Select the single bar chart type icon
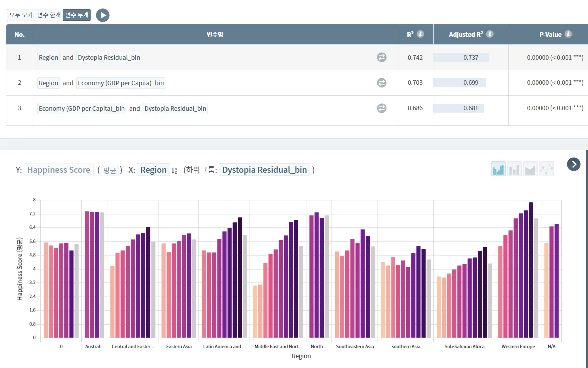588x368 pixels. (514, 169)
